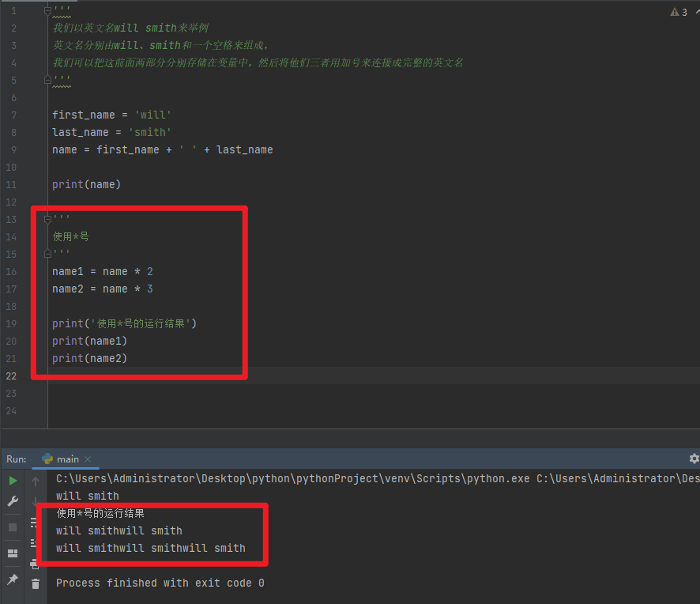Click the gray stop process square
Image resolution: width=700 pixels, height=604 pixels.
click(x=13, y=527)
